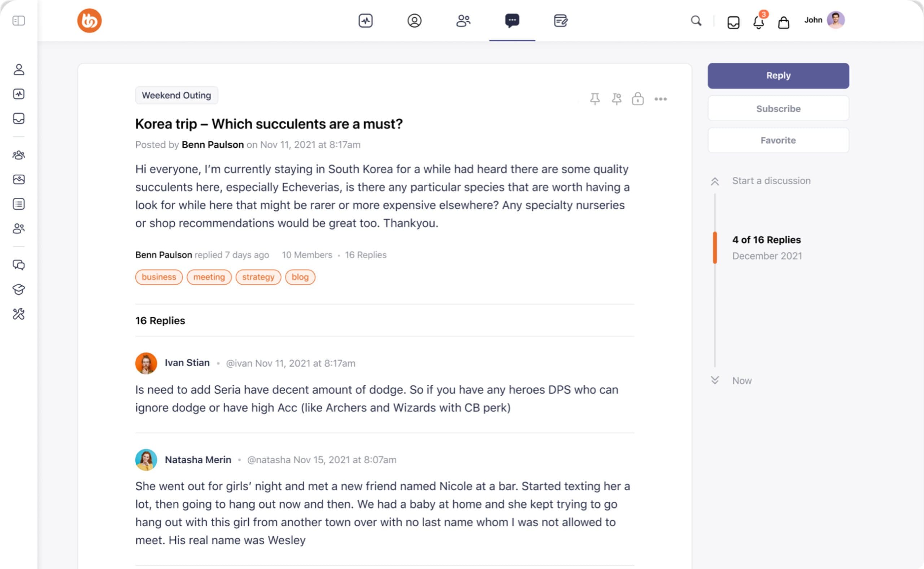Open the courses graduation cap sidebar icon

click(x=18, y=289)
